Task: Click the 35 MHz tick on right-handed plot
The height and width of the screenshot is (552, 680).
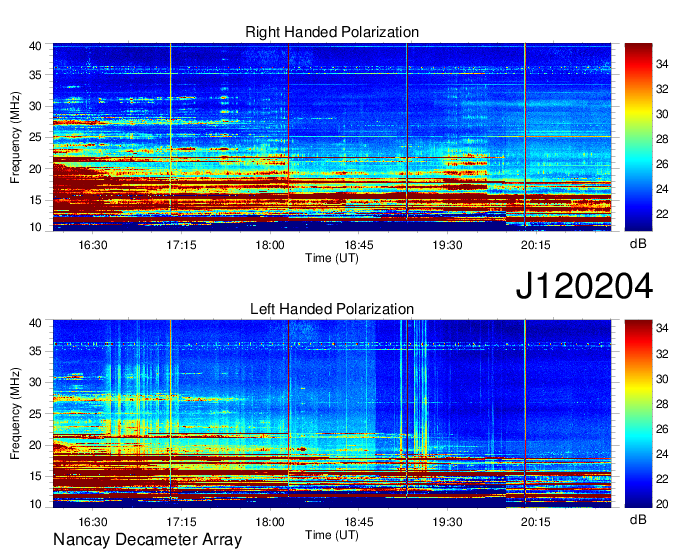Action: click(x=35, y=75)
